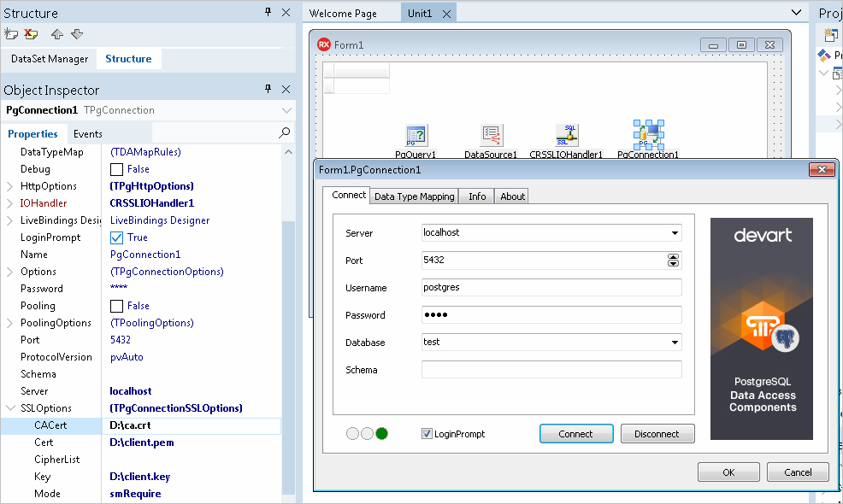
Task: Select the ProtocolVersion value pvAuto
Action: pos(127,357)
